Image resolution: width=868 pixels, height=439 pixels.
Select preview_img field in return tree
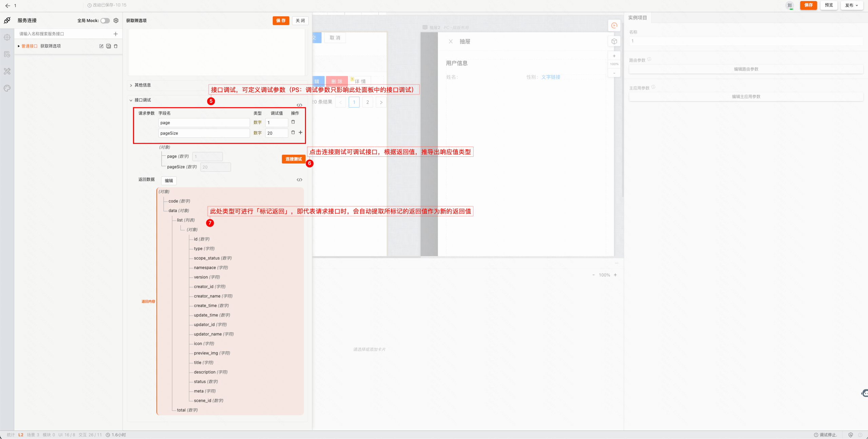pos(212,353)
